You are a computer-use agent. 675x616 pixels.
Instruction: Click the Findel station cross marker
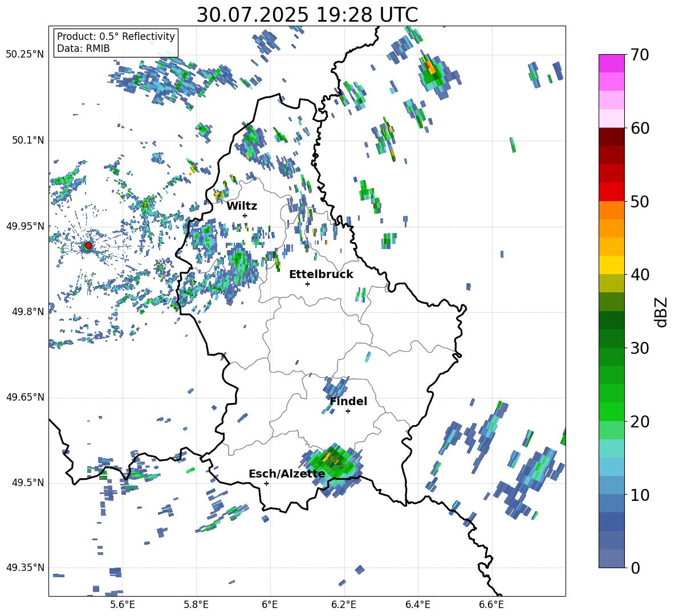coord(348,411)
